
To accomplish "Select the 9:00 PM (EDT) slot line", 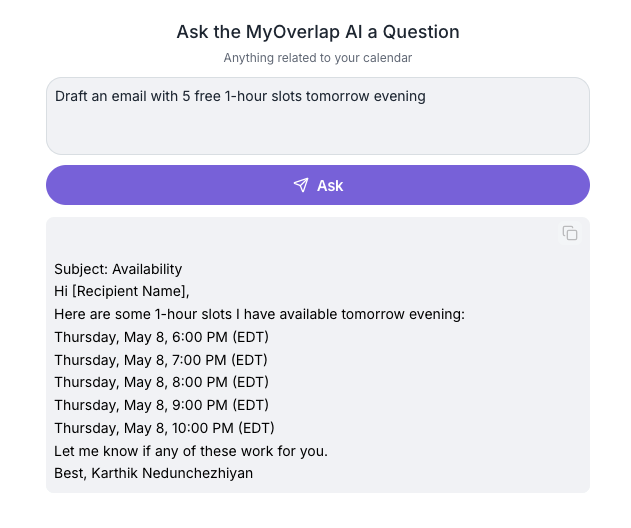I will coord(161,405).
